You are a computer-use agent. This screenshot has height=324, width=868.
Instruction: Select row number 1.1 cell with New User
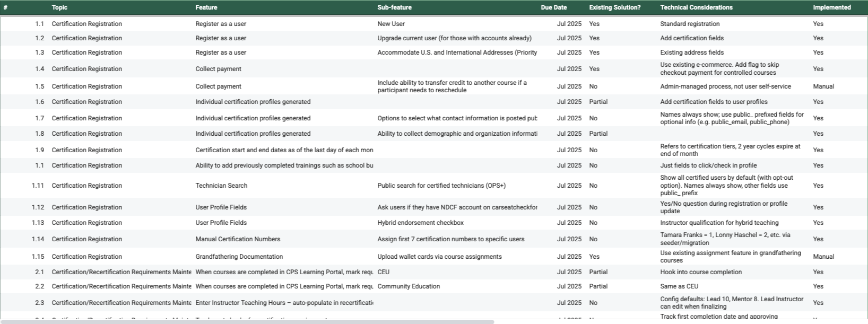[40, 24]
